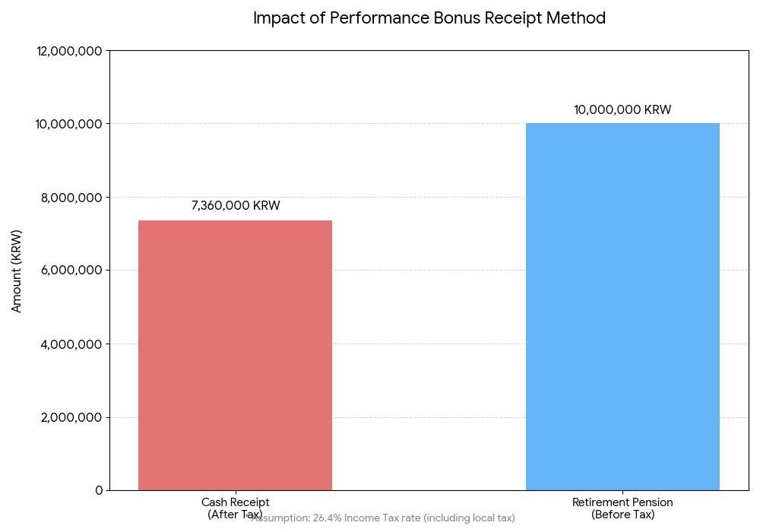Click the 8,000,000 dashed gridline between bars
Screen dimensions: 760x532
pos(429,197)
